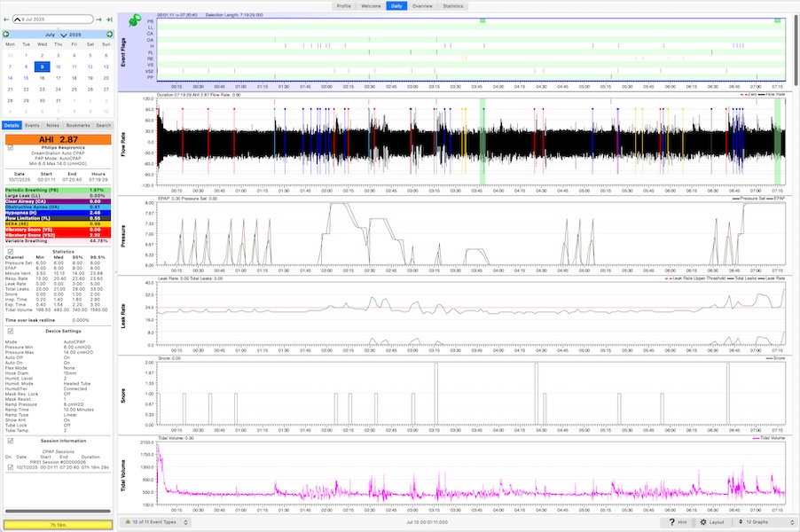Click the Hint button

(678, 521)
